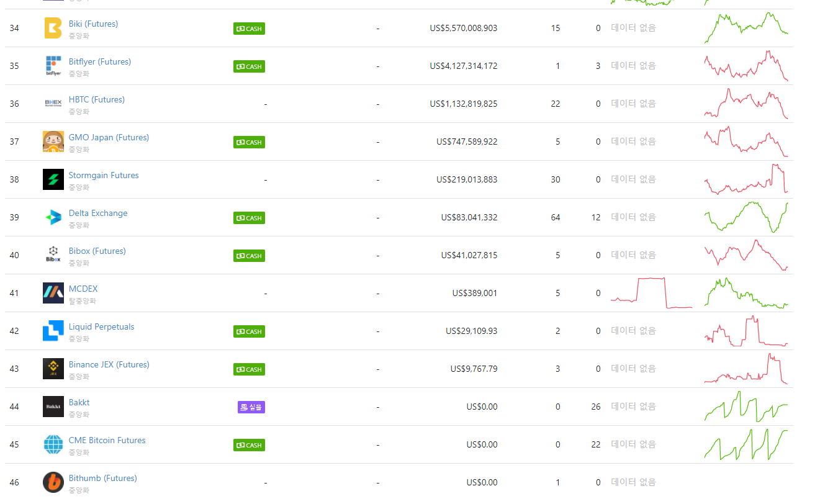Click the GMO Japan logo icon
The image size is (815, 504).
click(x=53, y=142)
